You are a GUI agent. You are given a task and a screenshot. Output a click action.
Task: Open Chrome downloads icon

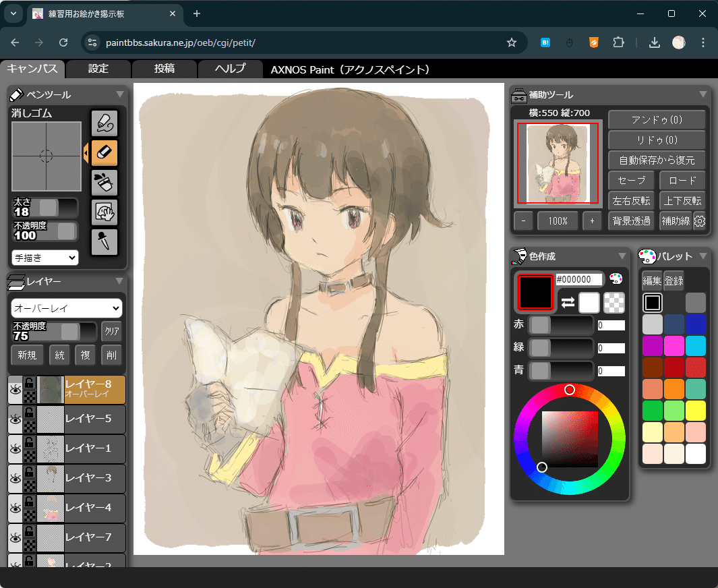click(x=655, y=42)
